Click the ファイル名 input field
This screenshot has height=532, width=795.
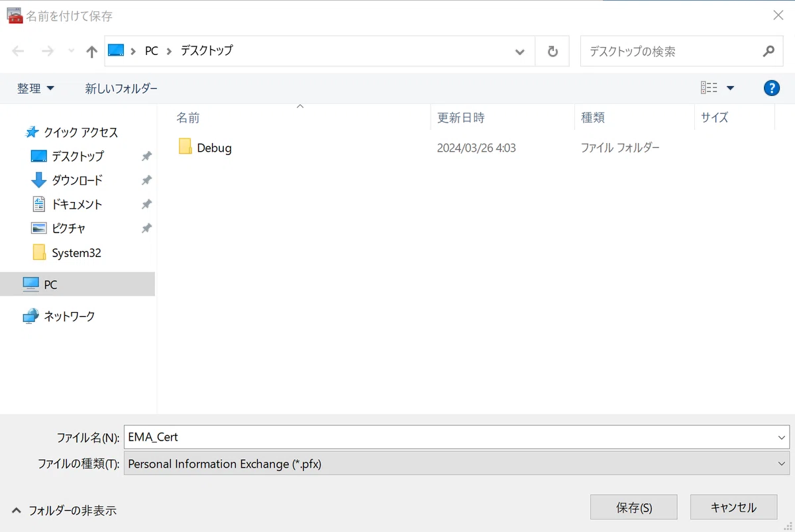pos(456,437)
